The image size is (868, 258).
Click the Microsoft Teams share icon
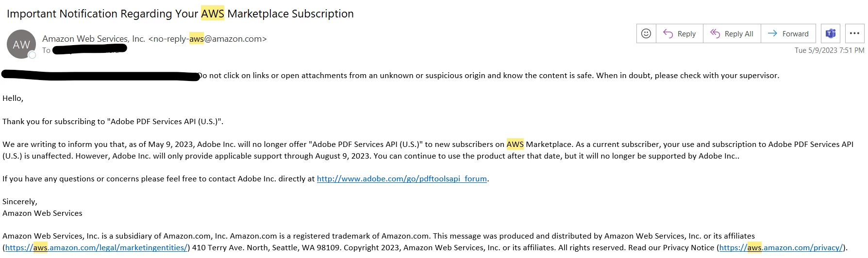[x=831, y=33]
